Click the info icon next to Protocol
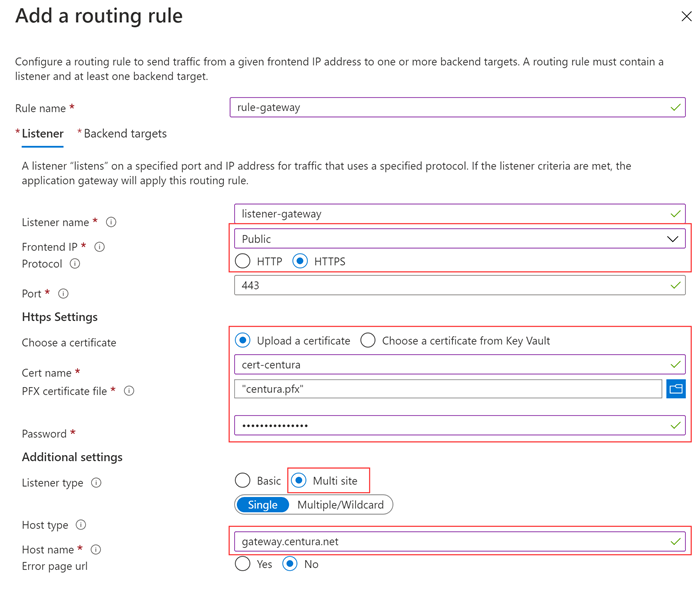Image resolution: width=700 pixels, height=602 pixels. coord(75,263)
